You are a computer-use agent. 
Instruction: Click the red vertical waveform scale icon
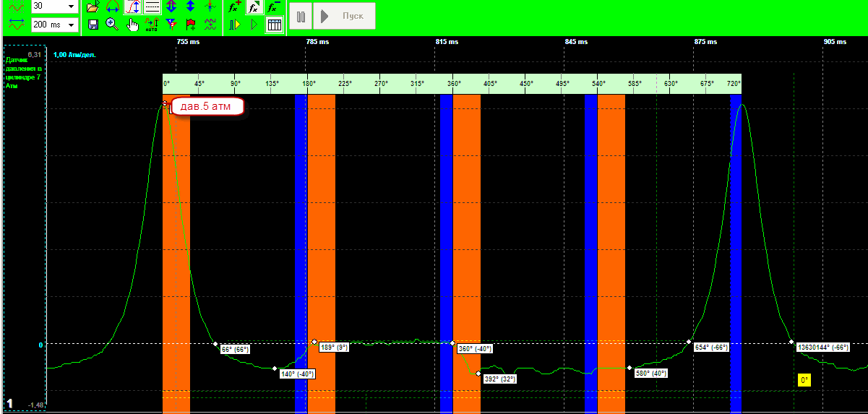tap(16, 7)
